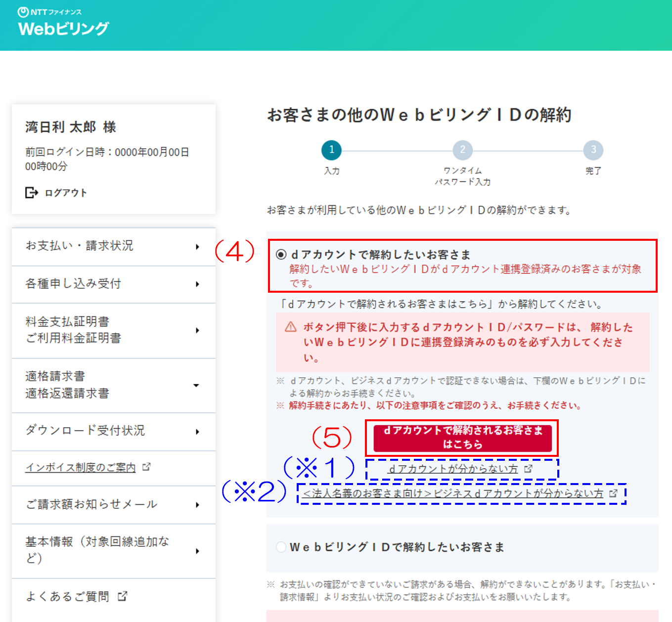The width and height of the screenshot is (672, 622).
Task: Expand the 料金支払証明書 ご利用料金証明書 arrow
Action: point(197,330)
